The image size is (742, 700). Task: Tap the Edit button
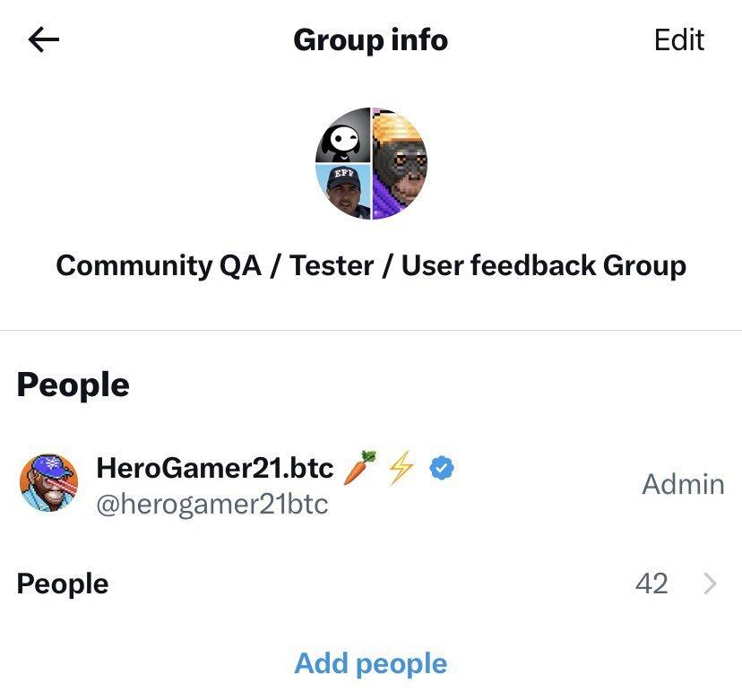(x=679, y=39)
